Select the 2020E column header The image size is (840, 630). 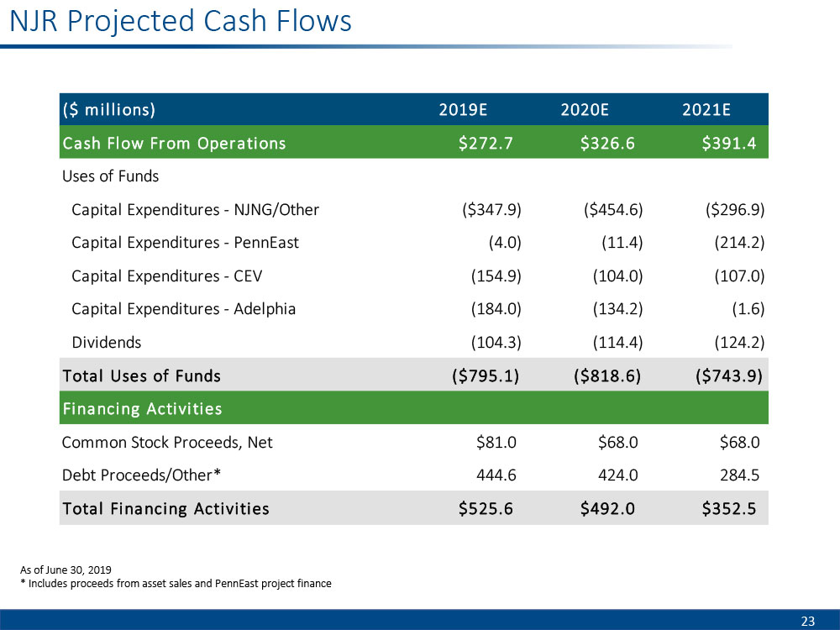click(585, 109)
